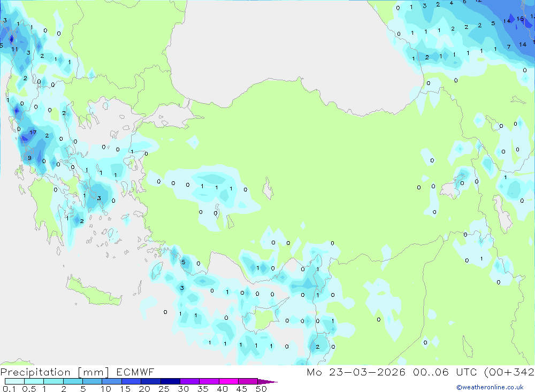Click the '35' legend scale label
The image size is (535, 392).
[203, 389]
